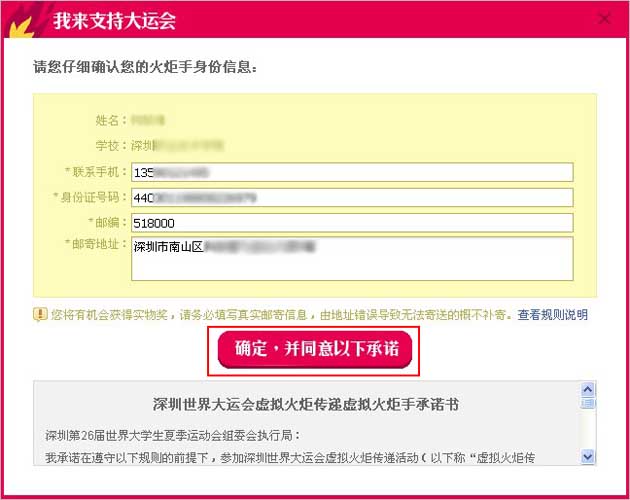The height and width of the screenshot is (500, 630).
Task: Click into the 邮寄地址 mailing address box
Action: (352, 258)
